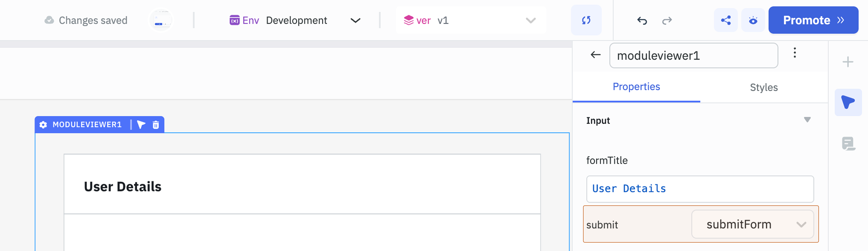Open the Env Development dropdown

coord(355,21)
